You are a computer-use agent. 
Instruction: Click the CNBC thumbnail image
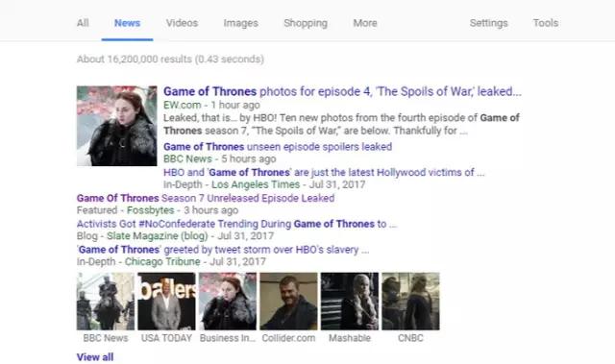coord(410,301)
